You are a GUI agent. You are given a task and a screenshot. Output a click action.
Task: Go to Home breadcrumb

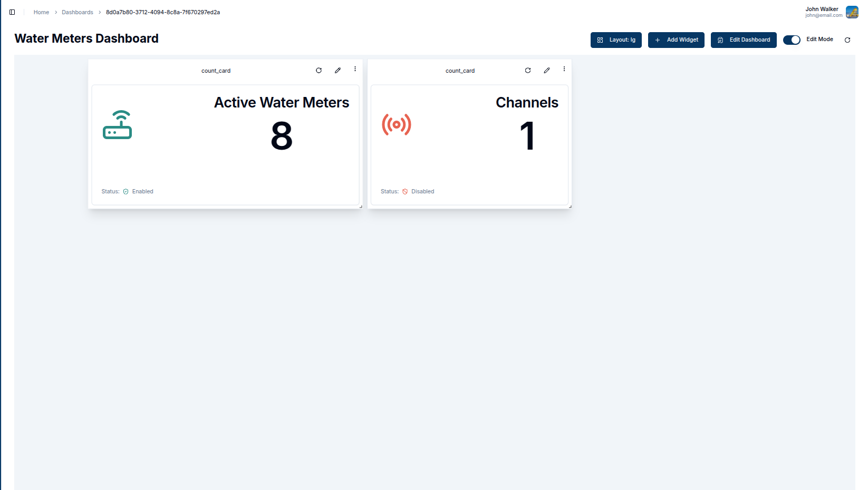pos(41,12)
